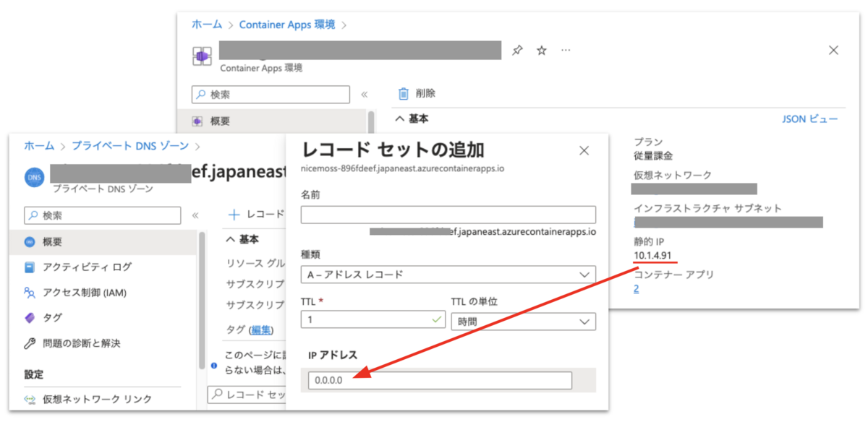Open the TTL の単位 dropdown
The width and height of the screenshot is (868, 422).
pos(523,322)
